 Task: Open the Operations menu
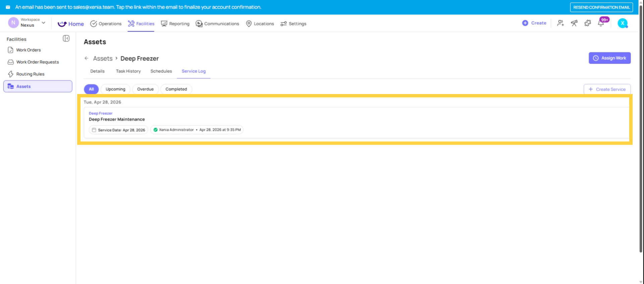click(106, 24)
